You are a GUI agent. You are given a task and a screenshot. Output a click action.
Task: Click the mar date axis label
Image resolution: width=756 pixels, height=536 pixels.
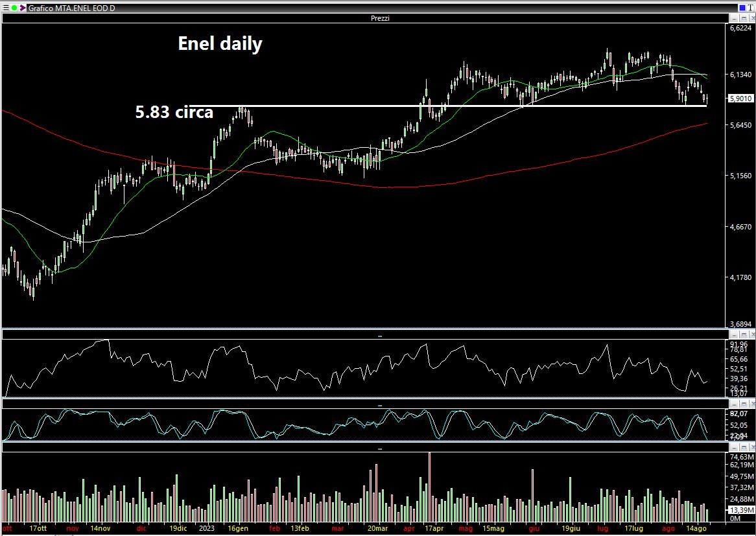(338, 528)
